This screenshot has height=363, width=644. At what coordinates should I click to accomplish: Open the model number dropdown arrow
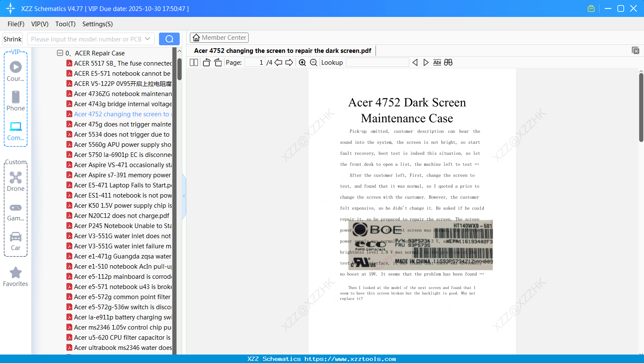click(x=148, y=39)
